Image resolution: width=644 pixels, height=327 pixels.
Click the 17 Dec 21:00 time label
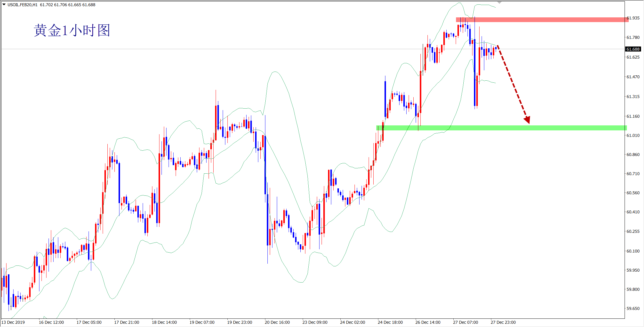coord(127,322)
